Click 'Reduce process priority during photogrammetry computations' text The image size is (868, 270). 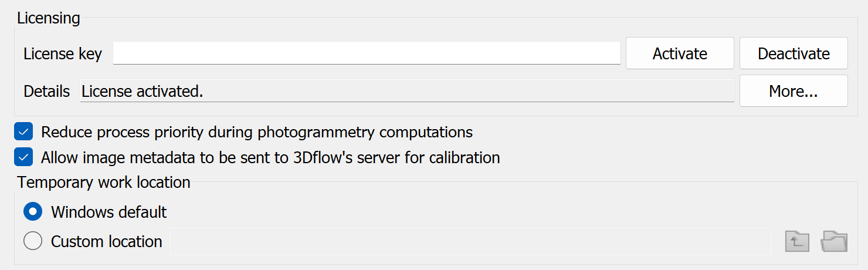click(x=257, y=132)
